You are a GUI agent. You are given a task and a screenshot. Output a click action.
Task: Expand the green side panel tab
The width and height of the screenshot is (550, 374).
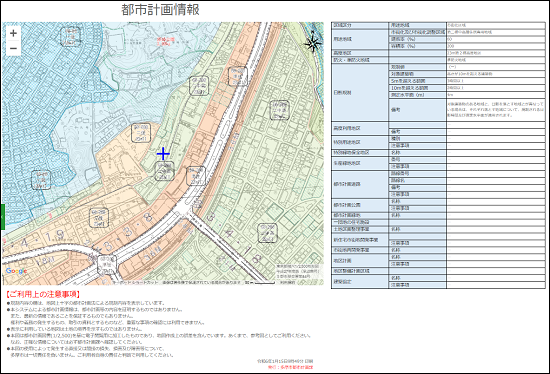coord(2,217)
